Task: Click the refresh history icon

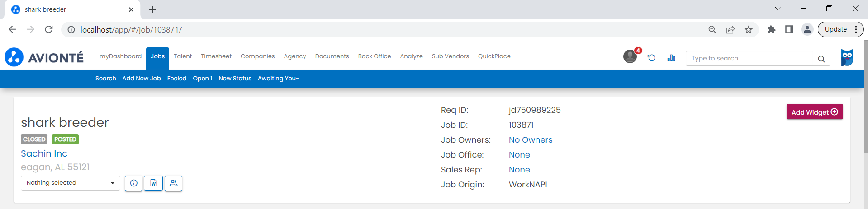Action: [x=651, y=58]
